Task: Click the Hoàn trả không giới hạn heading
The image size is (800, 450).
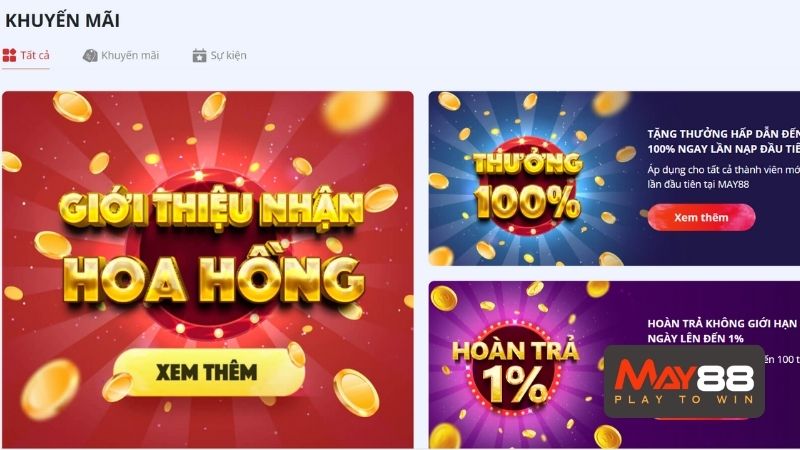Action: pyautogui.click(x=722, y=331)
